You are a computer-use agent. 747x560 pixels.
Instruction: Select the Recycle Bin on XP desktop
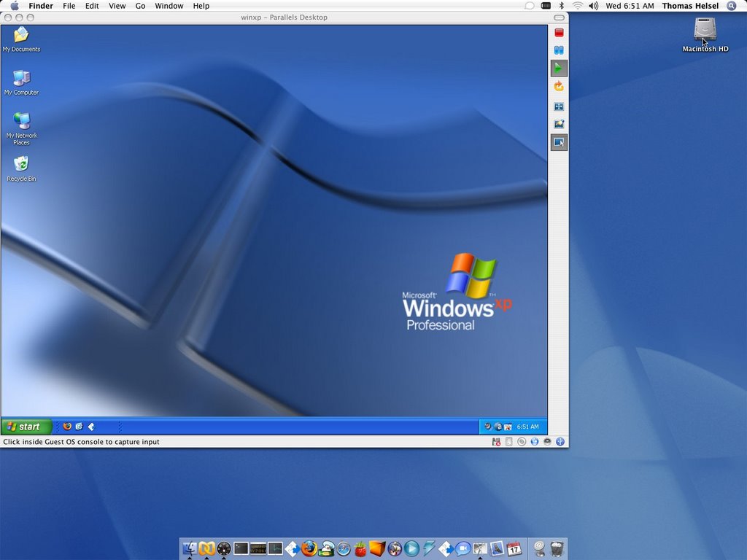click(x=21, y=168)
